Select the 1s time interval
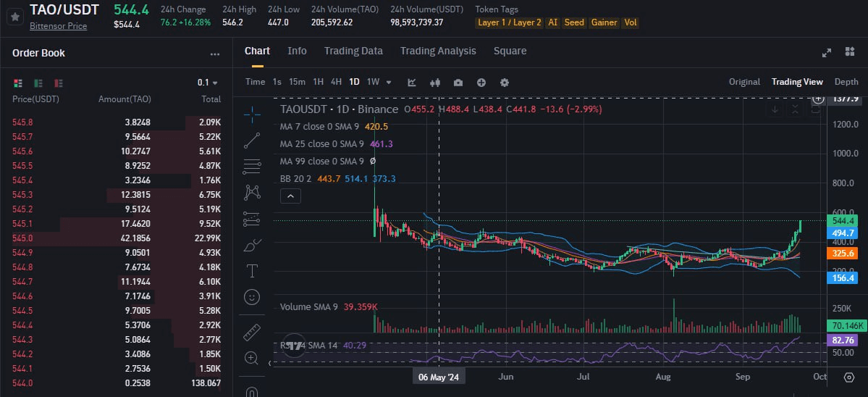 click(x=277, y=82)
